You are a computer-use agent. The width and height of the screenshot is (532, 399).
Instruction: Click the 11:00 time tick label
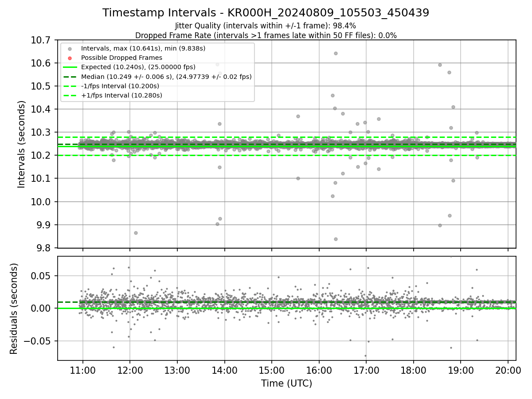tap(83, 370)
